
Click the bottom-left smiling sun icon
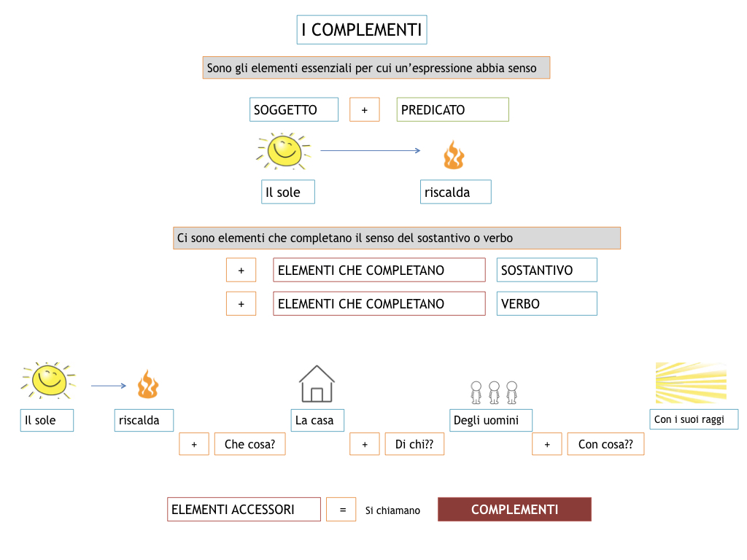48,380
